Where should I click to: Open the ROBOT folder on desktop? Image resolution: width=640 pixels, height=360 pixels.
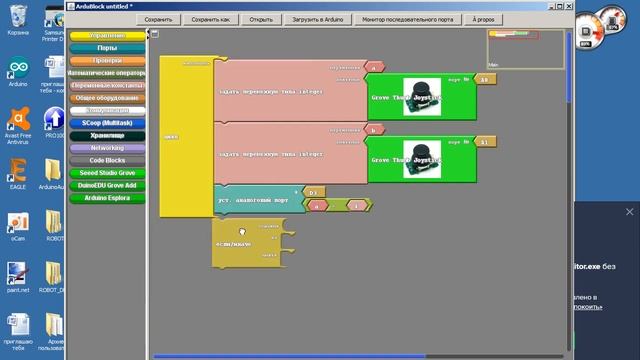click(54, 225)
